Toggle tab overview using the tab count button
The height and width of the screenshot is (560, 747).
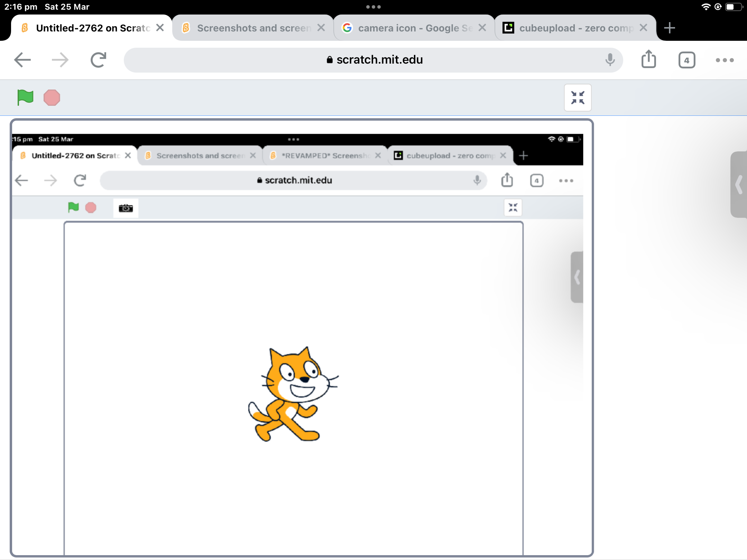[686, 60]
